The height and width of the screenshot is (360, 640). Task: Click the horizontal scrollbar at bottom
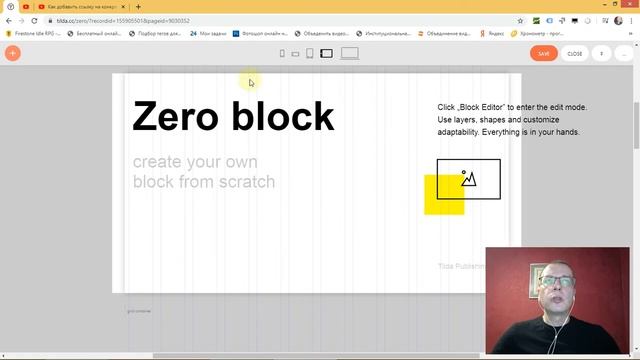pyautogui.click(x=316, y=356)
